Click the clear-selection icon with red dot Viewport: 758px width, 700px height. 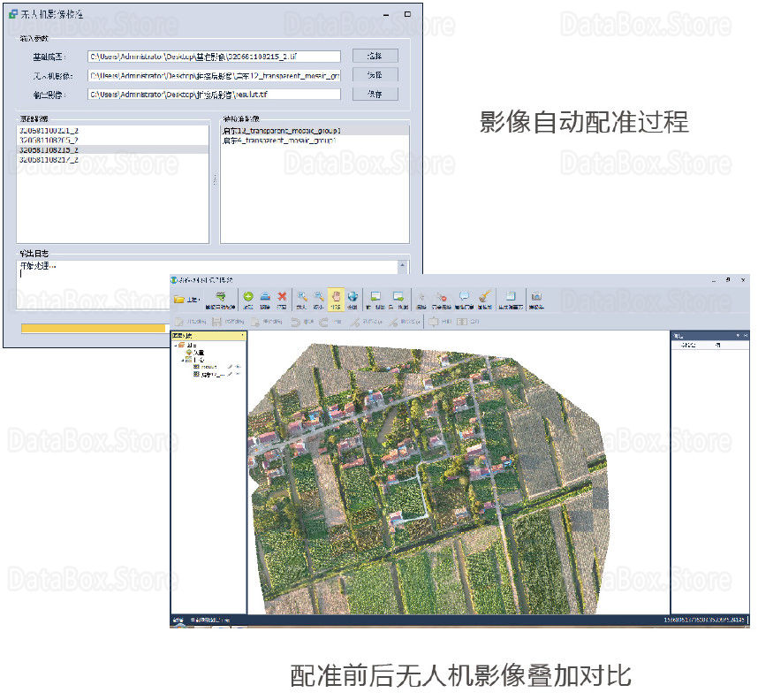tap(441, 297)
